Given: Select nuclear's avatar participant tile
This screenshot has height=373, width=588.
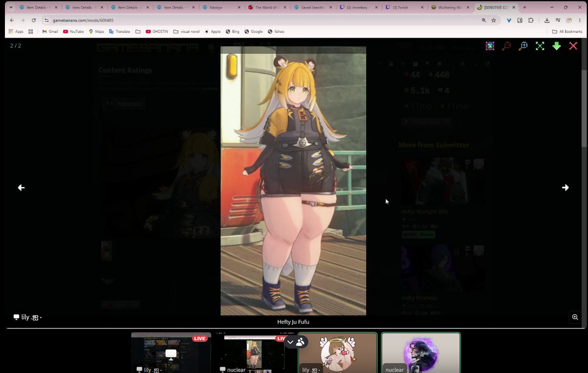Looking at the screenshot, I should [421, 353].
